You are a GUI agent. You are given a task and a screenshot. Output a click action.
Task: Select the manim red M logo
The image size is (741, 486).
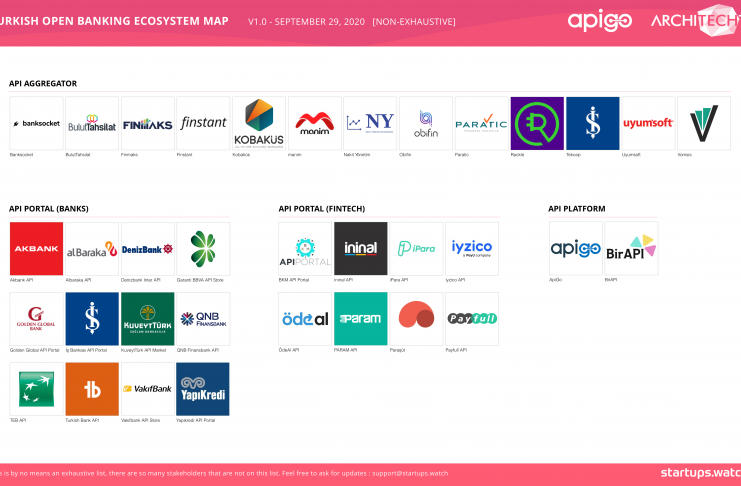(315, 123)
